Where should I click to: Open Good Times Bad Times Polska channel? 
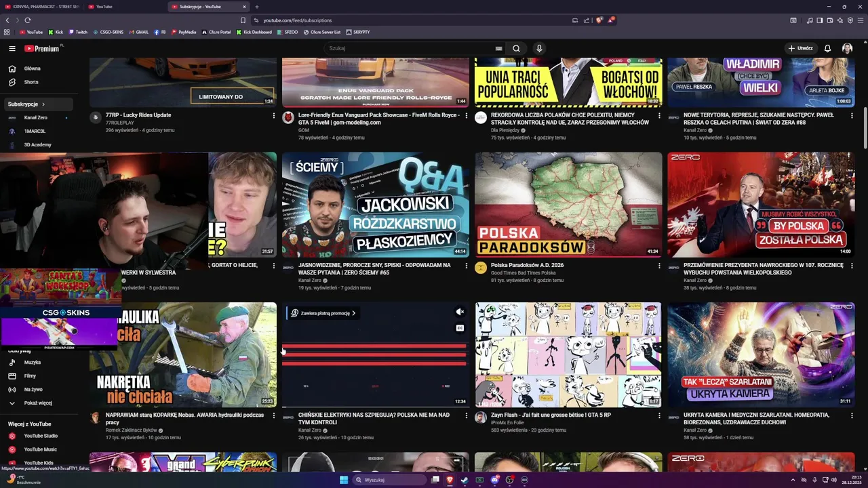523,272
